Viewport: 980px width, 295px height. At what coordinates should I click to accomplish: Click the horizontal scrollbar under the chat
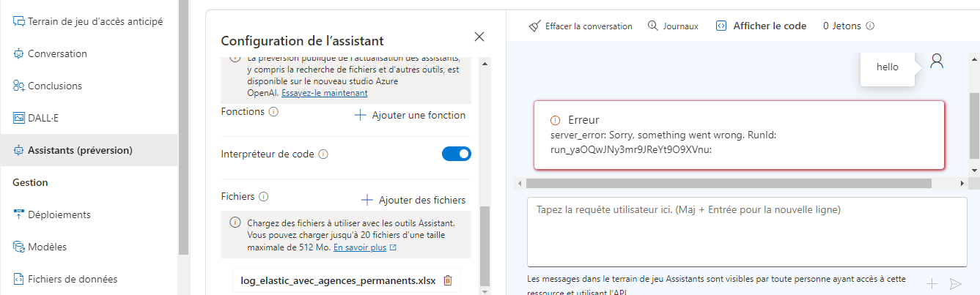(x=729, y=183)
